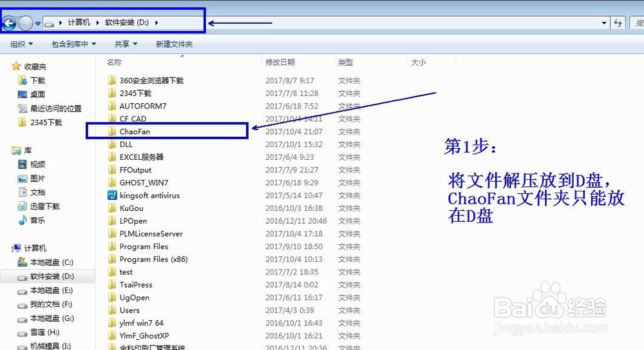The height and width of the screenshot is (350, 644).
Task: Expand the arrow before 计算机 breadcrumb
Action: [61, 23]
